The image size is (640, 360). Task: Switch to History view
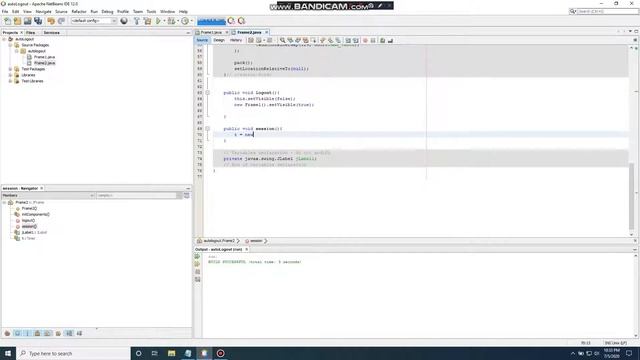point(236,40)
